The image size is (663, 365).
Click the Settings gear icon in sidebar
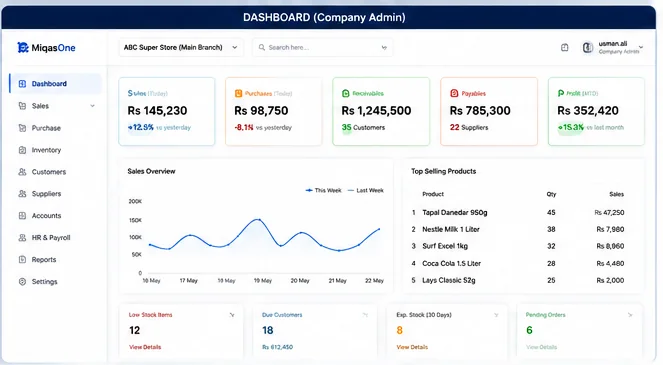[x=22, y=281]
